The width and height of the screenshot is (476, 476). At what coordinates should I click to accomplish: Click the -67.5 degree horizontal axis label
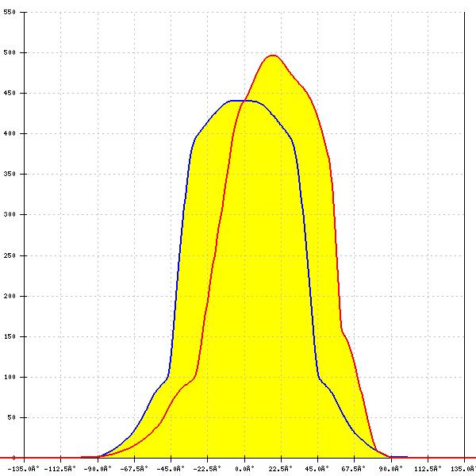tap(134, 469)
